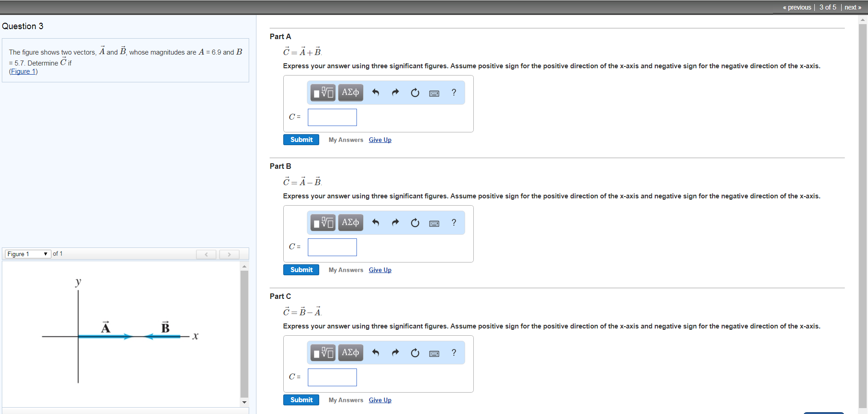Viewport: 868px width, 414px height.
Task: Open the equation template icon in Part C
Action: (x=322, y=353)
